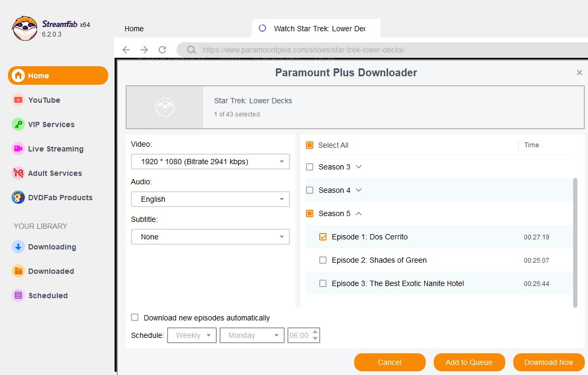Click the Star Trek: Lower Decks thumbnail
The width and height of the screenshot is (588, 375).
click(164, 107)
